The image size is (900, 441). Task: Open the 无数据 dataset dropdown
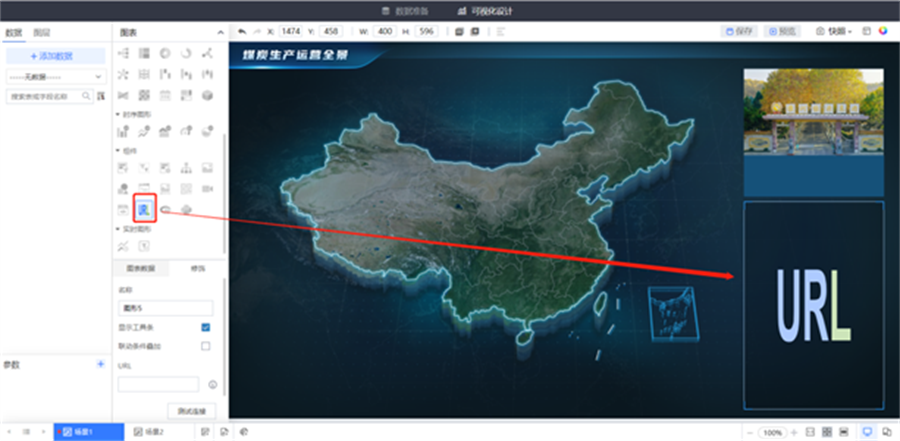pyautogui.click(x=55, y=76)
